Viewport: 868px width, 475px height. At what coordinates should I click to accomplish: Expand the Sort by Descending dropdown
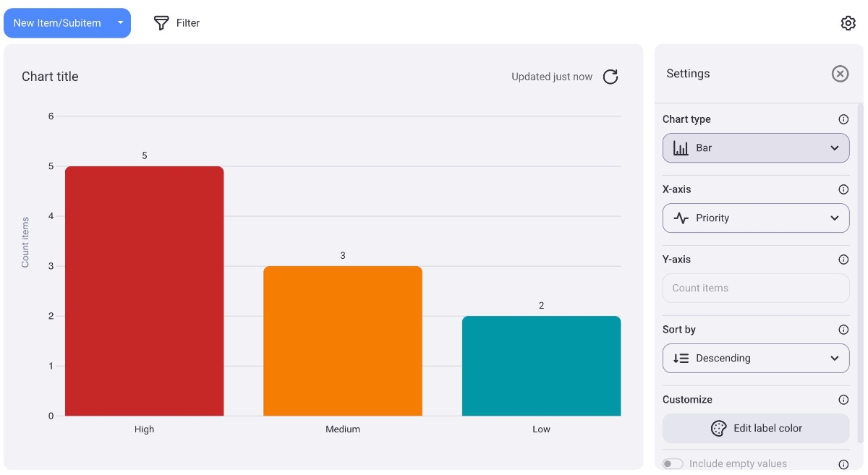point(755,358)
